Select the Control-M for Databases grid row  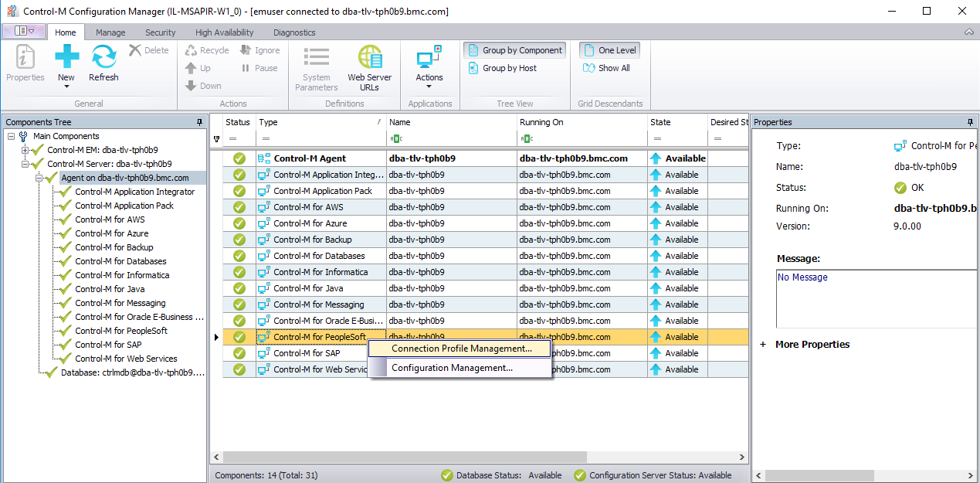[x=486, y=256]
